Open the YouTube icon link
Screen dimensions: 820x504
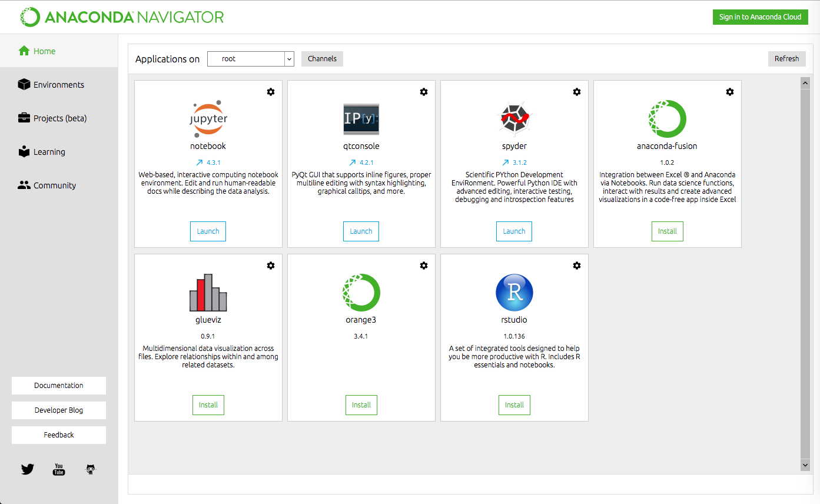(59, 469)
